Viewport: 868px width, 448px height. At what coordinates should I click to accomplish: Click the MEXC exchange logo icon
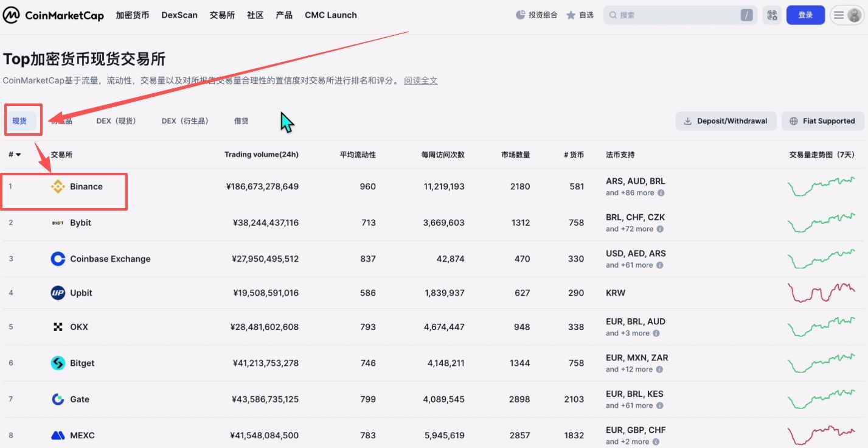[57, 435]
